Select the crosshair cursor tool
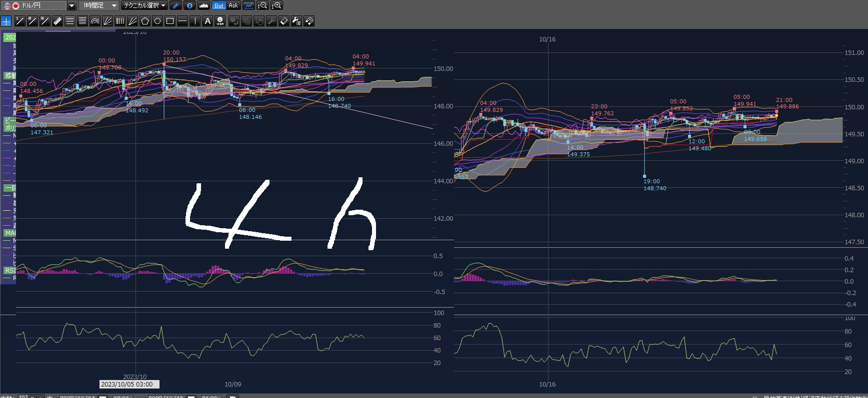This screenshot has height=398, width=868. point(6,21)
